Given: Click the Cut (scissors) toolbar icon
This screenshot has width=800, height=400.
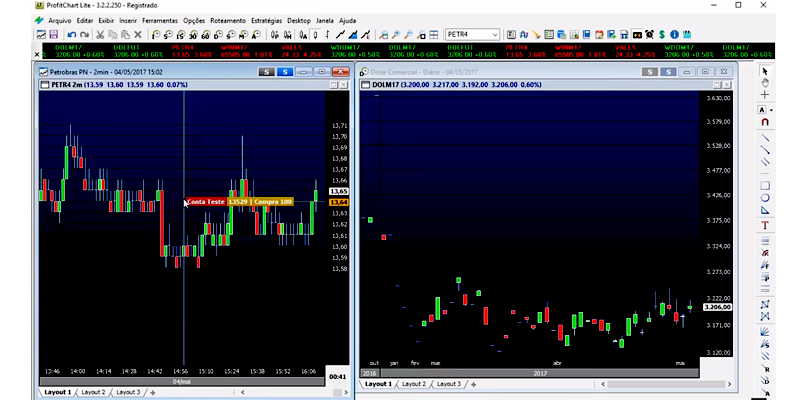Looking at the screenshot, I should [x=101, y=35].
